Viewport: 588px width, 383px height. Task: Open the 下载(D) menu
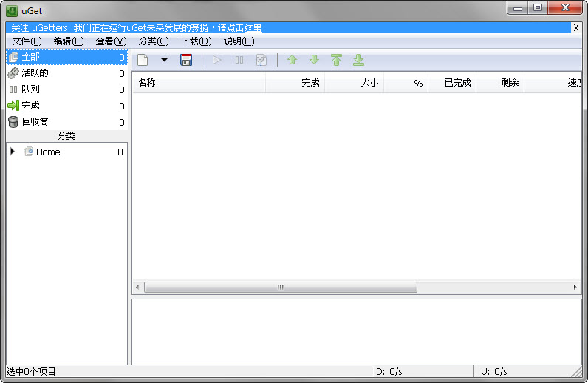click(196, 41)
